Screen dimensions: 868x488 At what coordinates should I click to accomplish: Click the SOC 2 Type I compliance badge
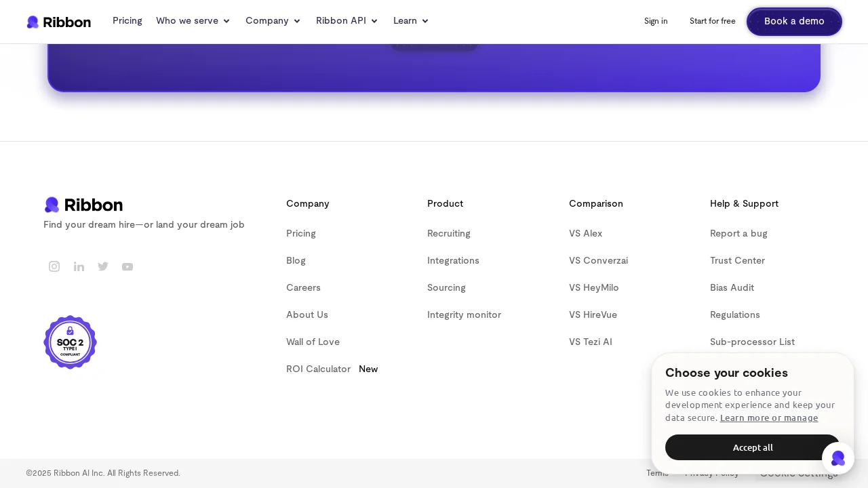70,342
